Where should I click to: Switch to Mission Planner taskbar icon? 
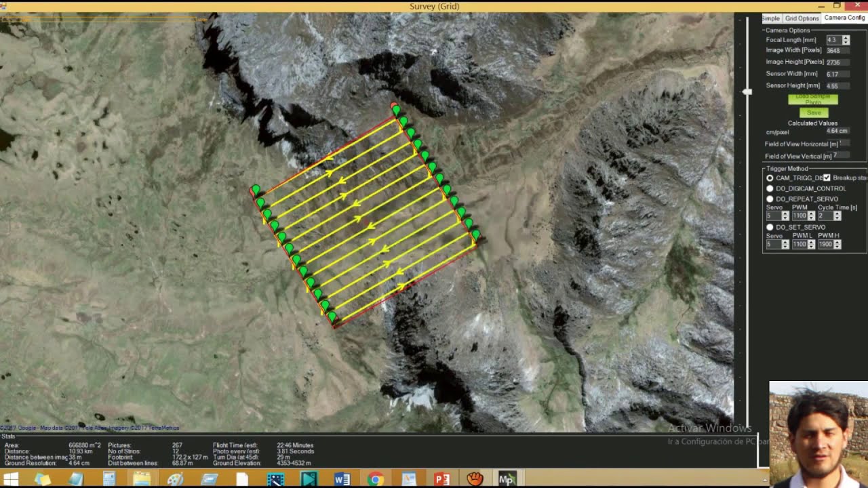[x=507, y=479]
